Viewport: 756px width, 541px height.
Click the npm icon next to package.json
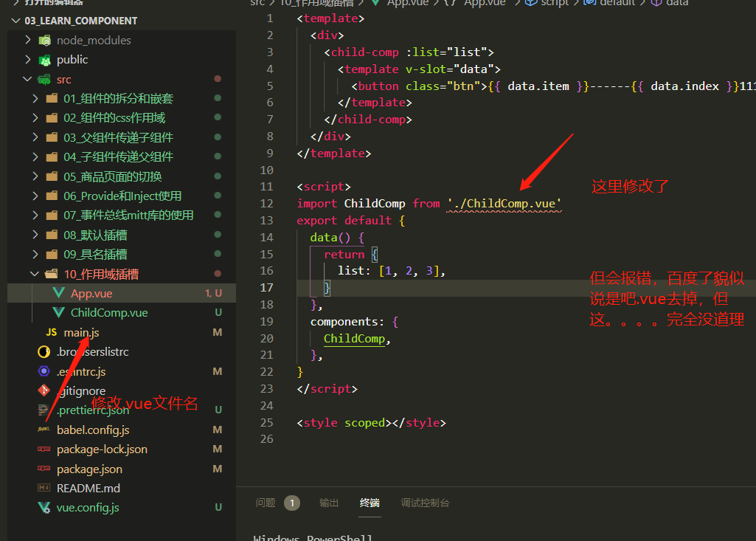43,468
